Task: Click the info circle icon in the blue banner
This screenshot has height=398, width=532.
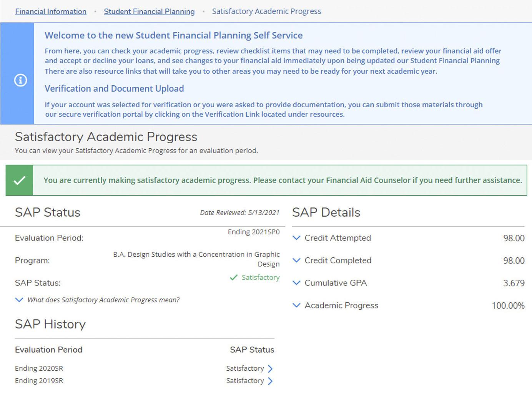Action: point(20,80)
